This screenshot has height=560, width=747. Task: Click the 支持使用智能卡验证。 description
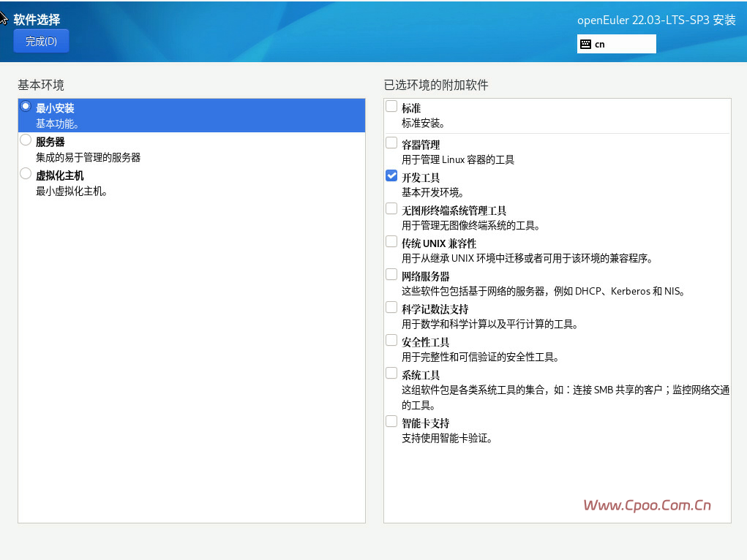[x=447, y=438]
